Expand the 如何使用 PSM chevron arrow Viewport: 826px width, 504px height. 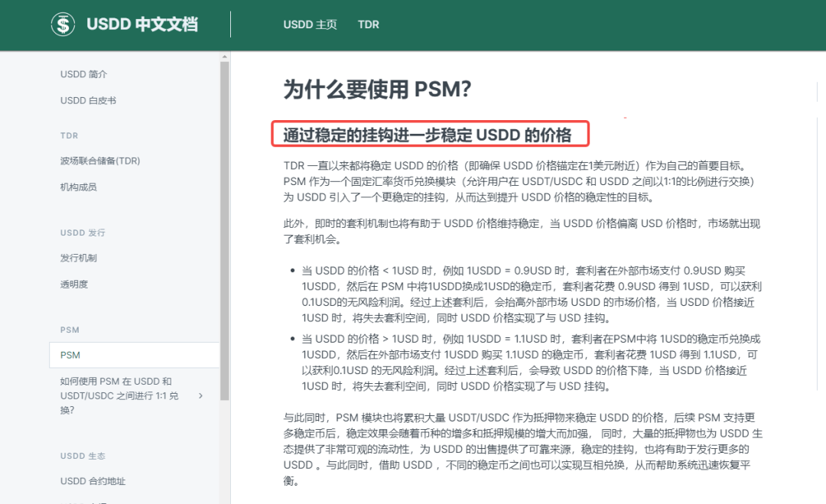(200, 395)
